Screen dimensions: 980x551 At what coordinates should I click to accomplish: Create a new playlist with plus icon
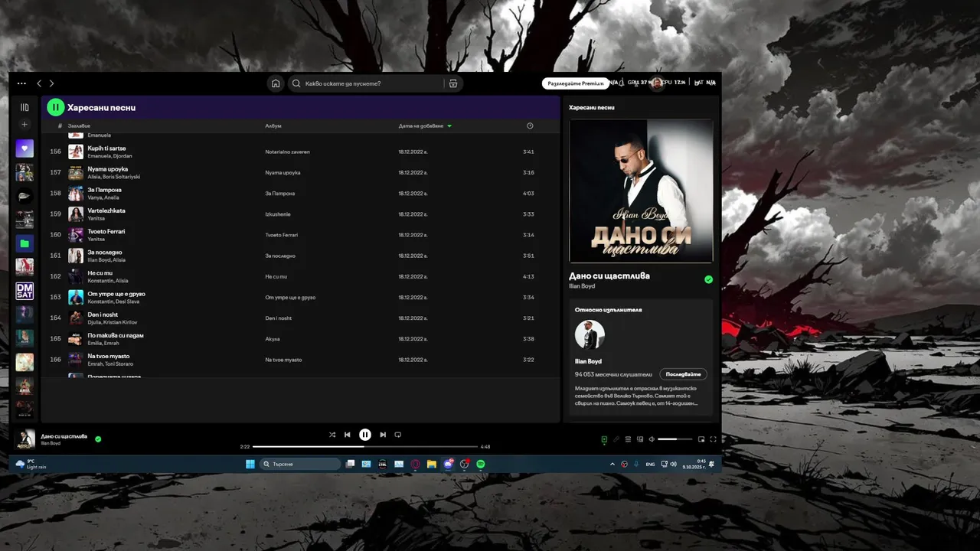24,124
